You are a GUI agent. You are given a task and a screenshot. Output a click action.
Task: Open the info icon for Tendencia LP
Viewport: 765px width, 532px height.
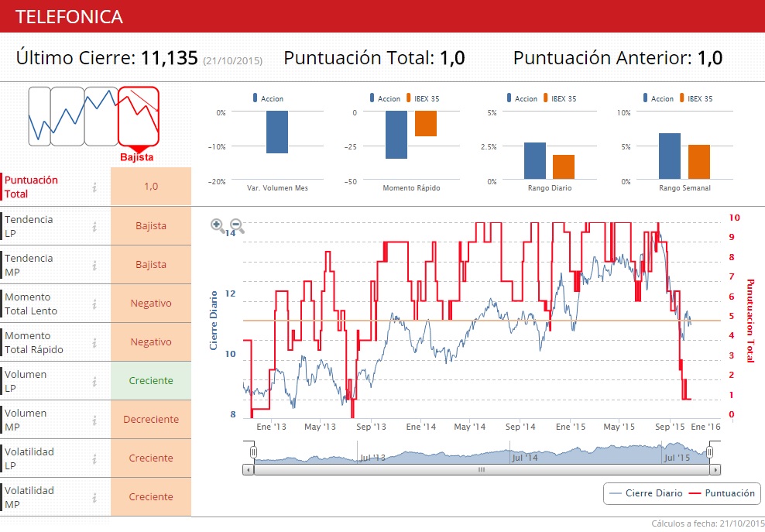(x=94, y=226)
